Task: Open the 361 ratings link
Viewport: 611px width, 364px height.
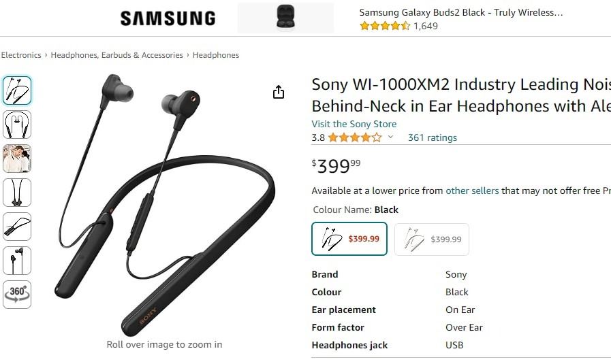Action: pos(432,137)
